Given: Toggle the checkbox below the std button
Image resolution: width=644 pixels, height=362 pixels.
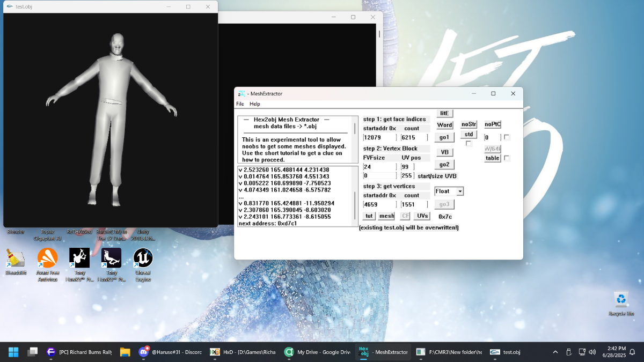Looking at the screenshot, I should point(469,144).
